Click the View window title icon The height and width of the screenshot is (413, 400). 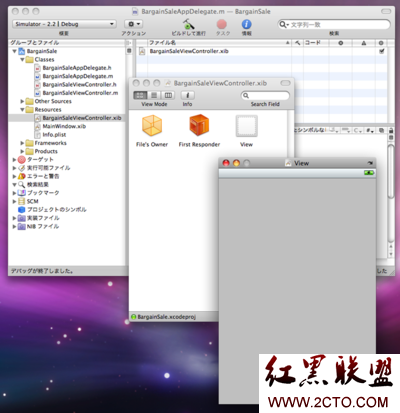pyautogui.click(x=289, y=163)
